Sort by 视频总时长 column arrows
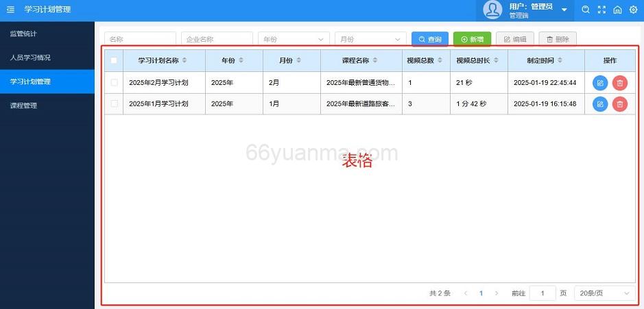This screenshot has width=644, height=309. point(496,60)
